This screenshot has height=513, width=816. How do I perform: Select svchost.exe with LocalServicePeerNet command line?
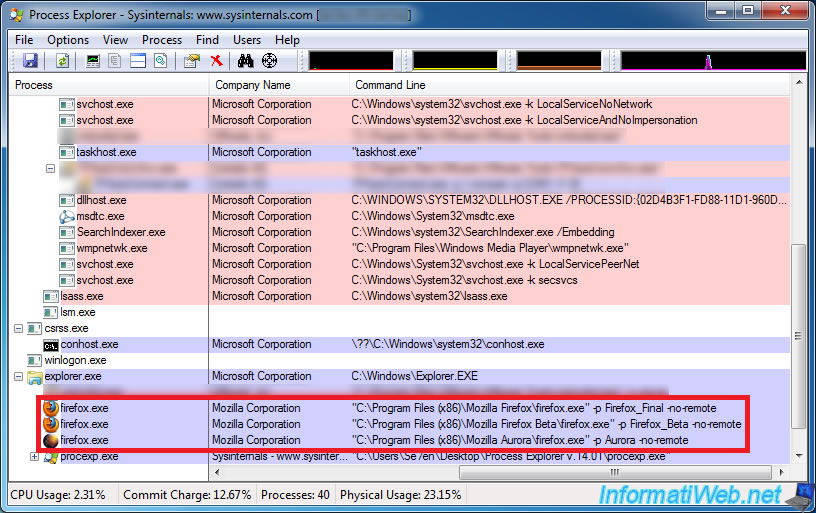[x=105, y=264]
